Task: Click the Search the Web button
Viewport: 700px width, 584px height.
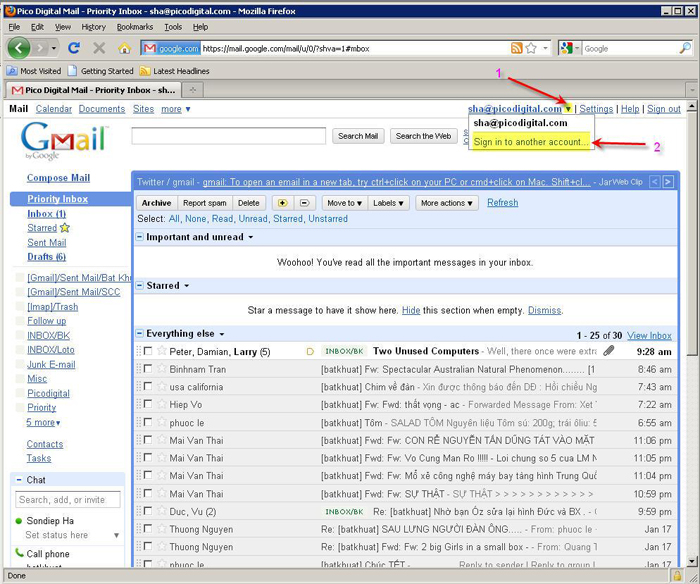Action: [423, 136]
